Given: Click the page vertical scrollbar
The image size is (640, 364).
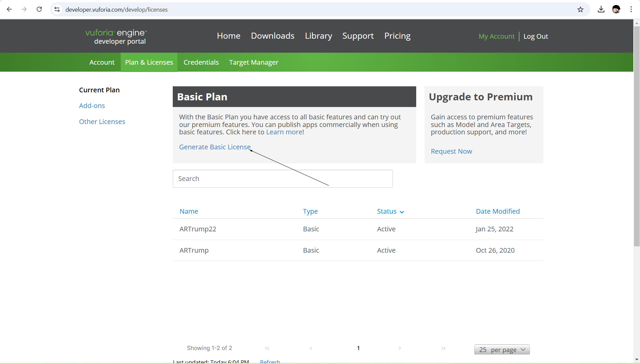Looking at the screenshot, I should click(x=637, y=133).
